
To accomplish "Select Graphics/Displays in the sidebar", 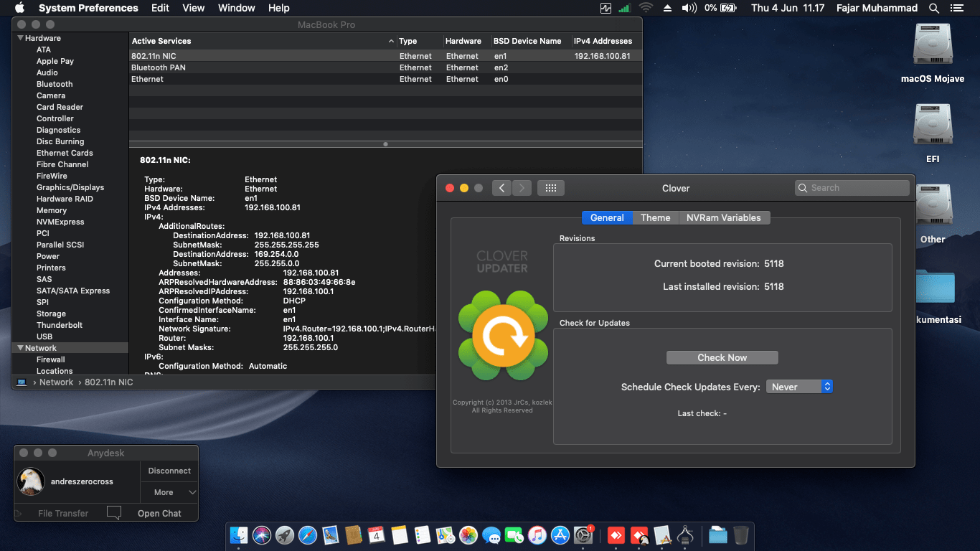I will (x=70, y=187).
